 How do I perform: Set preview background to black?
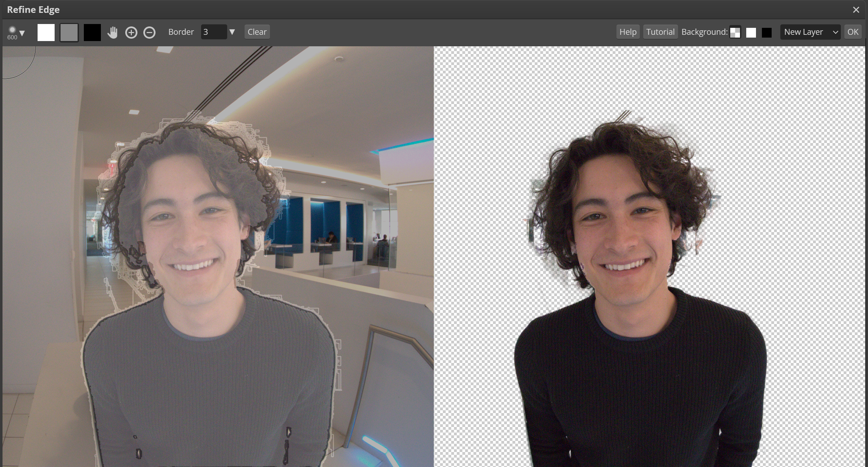tap(767, 33)
